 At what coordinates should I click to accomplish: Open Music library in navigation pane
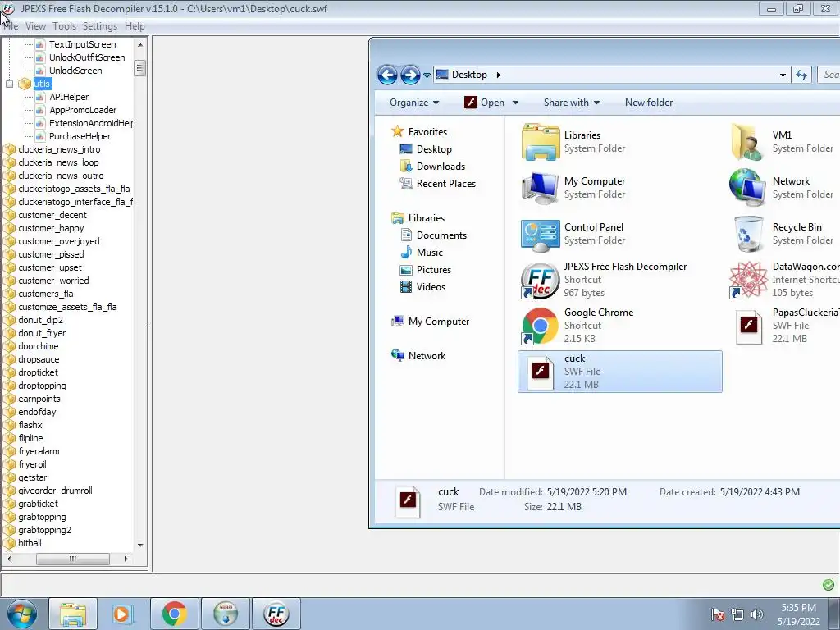430,253
